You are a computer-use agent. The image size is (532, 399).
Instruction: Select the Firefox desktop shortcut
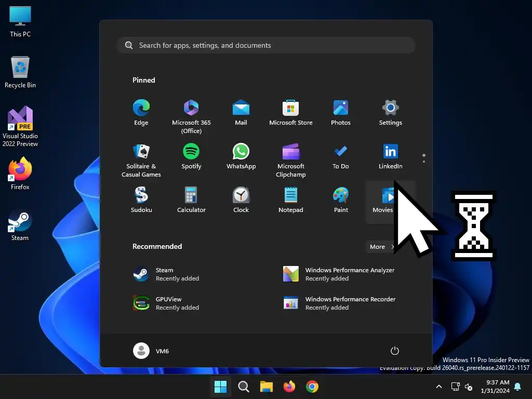pos(20,174)
